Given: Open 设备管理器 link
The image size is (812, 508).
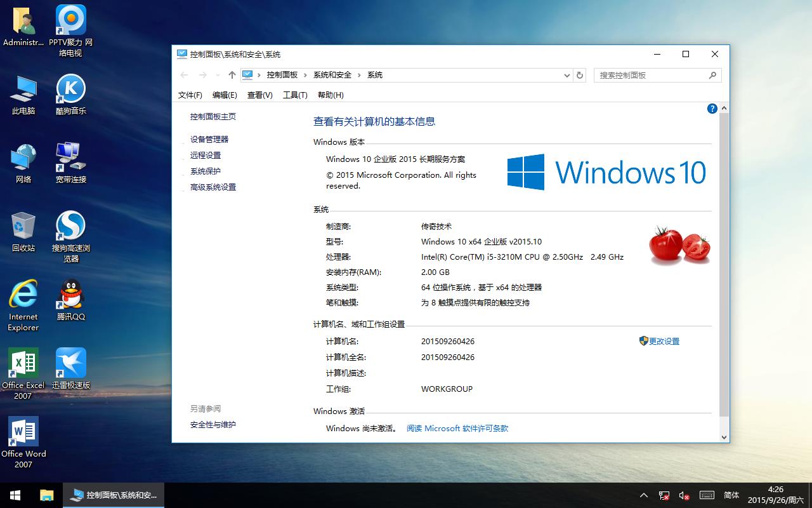Looking at the screenshot, I should tap(209, 139).
